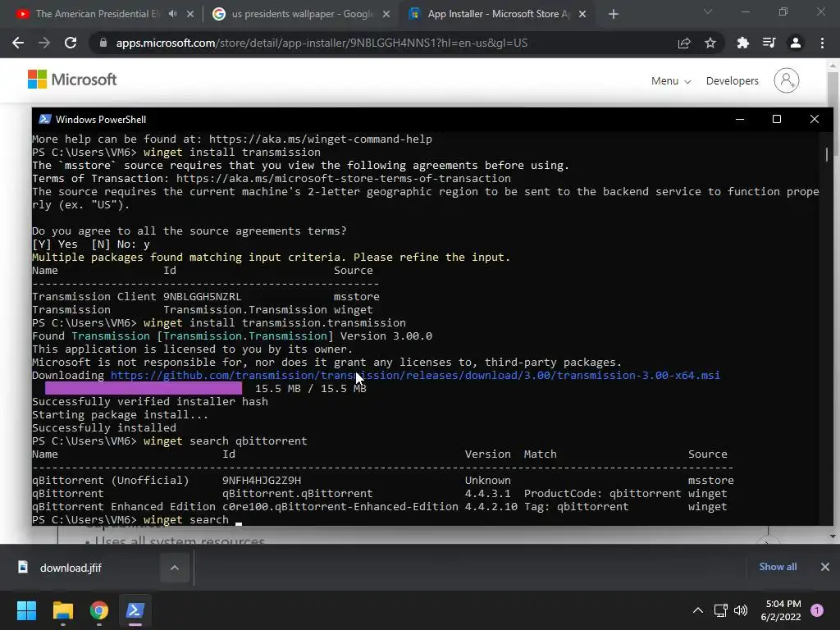
Task: Open File Explorer from the taskbar
Action: [62, 610]
